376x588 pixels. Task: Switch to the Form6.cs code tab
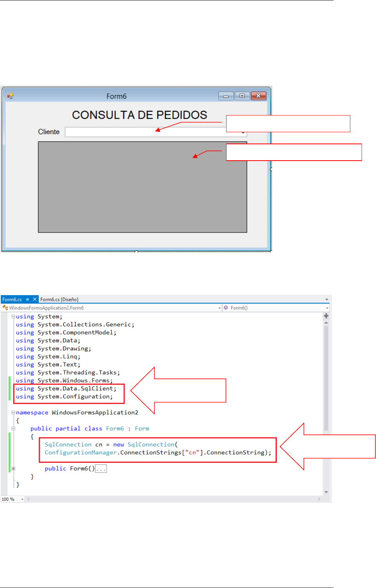(12, 299)
